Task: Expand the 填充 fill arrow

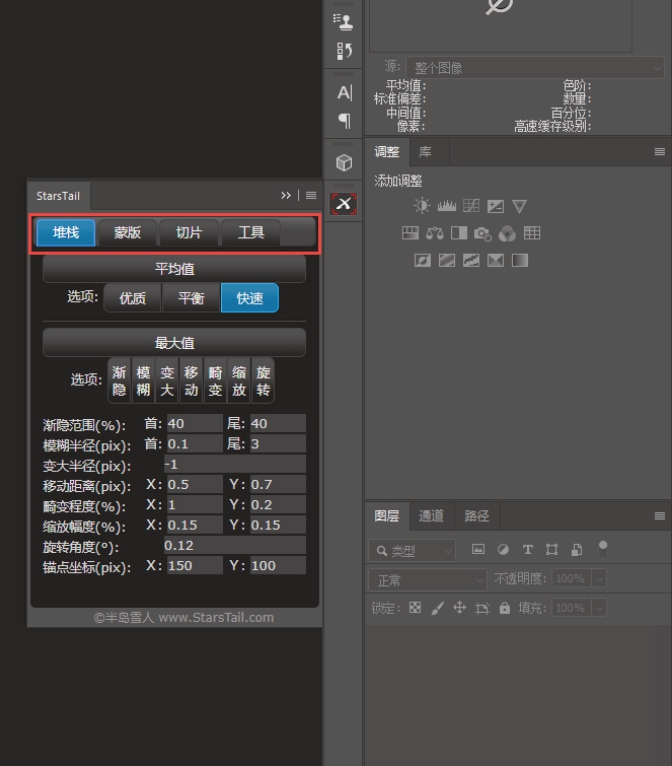Action: [x=599, y=608]
